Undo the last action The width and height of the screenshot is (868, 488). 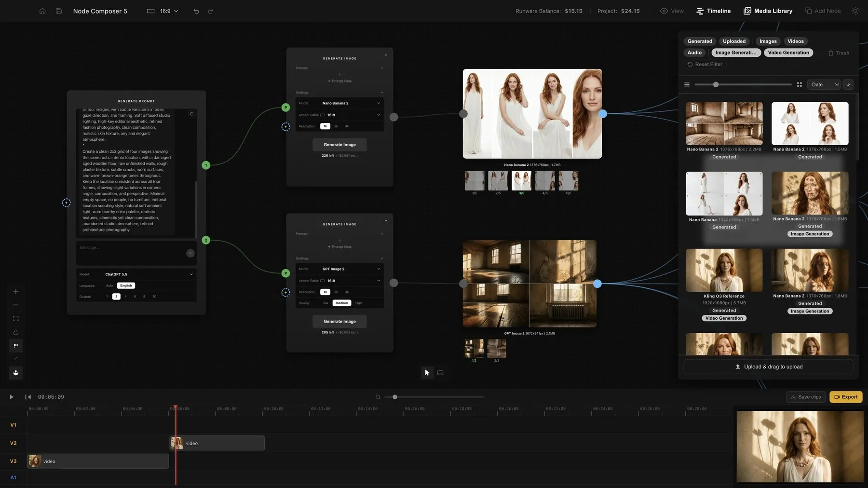click(196, 11)
